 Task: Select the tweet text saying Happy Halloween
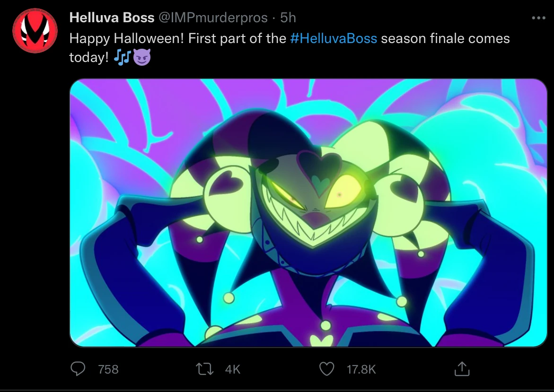118,38
